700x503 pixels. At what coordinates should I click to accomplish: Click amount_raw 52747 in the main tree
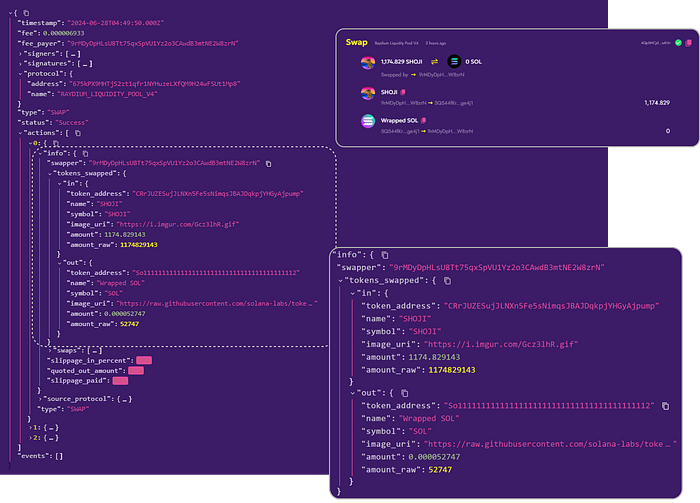tap(129, 324)
